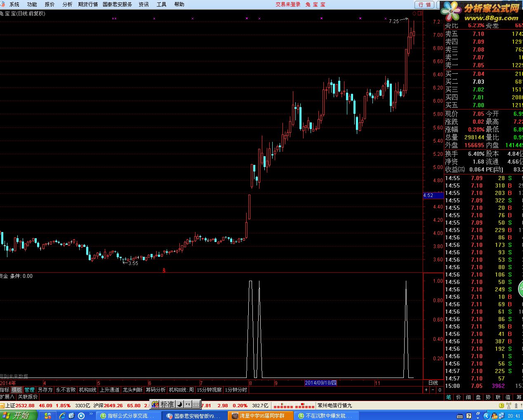
Task: Click the 卖一 7.05 order book row
Action: click(x=483, y=65)
